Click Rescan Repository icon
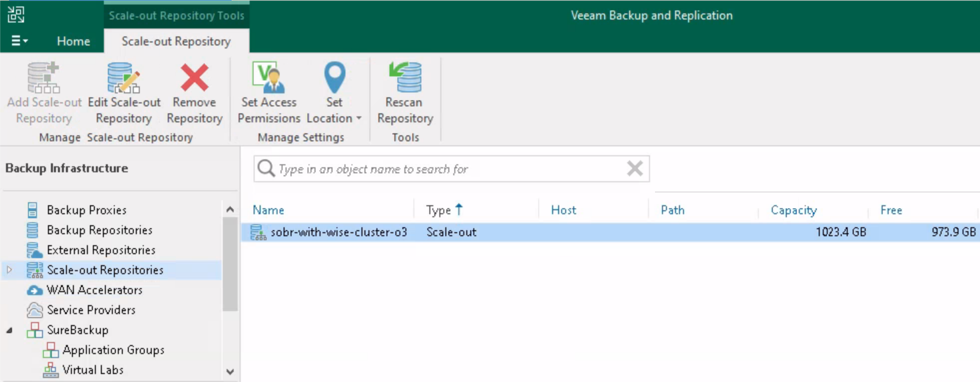980x382 pixels. 405,77
